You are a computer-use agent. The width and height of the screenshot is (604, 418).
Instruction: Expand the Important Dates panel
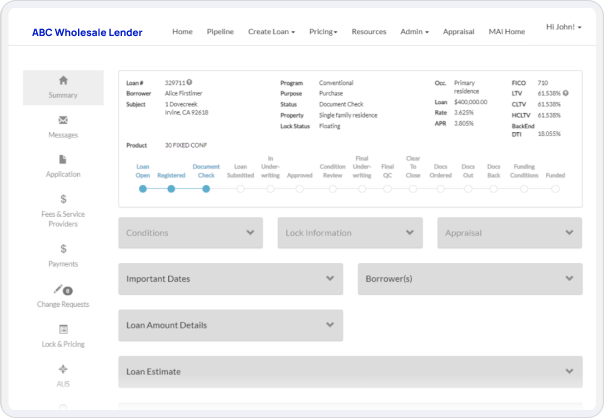tap(231, 279)
